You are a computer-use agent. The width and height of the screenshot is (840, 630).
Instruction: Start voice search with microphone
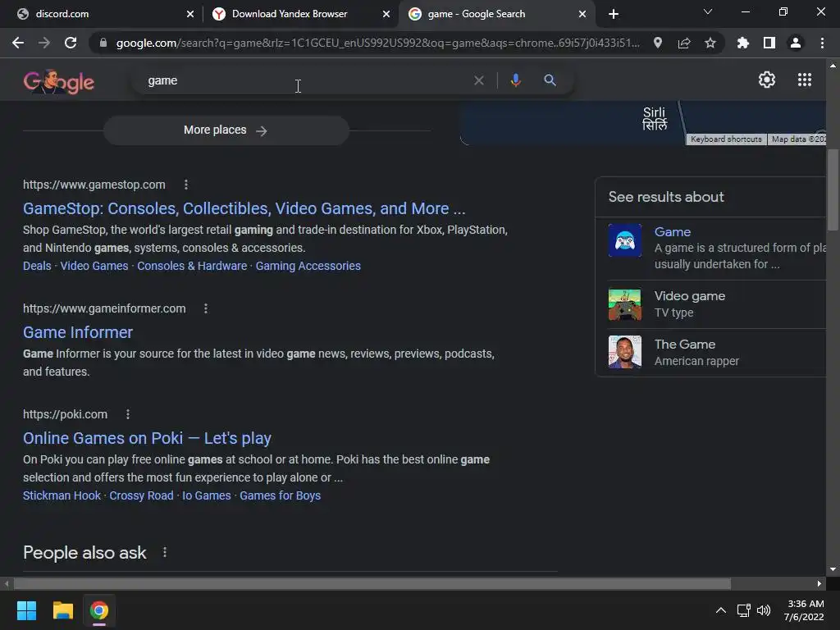point(515,80)
